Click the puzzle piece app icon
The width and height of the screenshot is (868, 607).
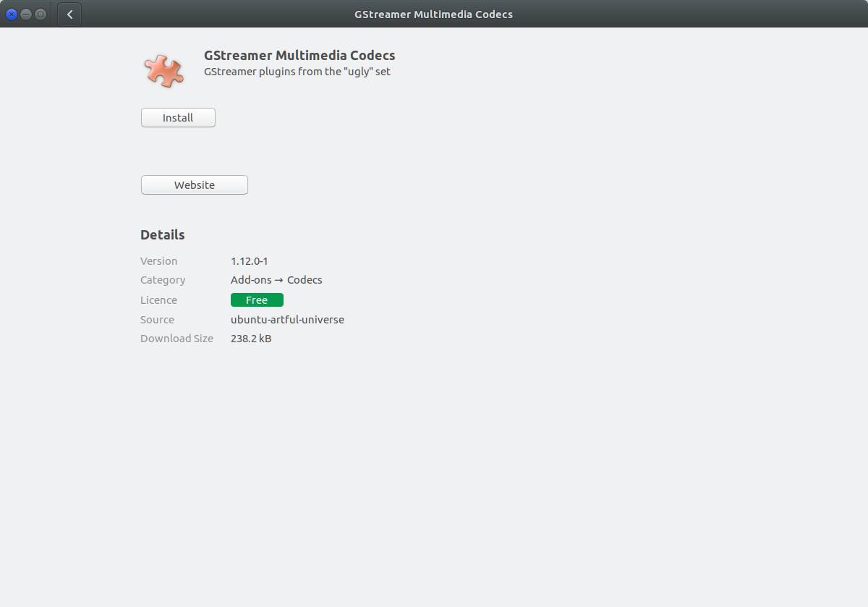[x=164, y=71]
